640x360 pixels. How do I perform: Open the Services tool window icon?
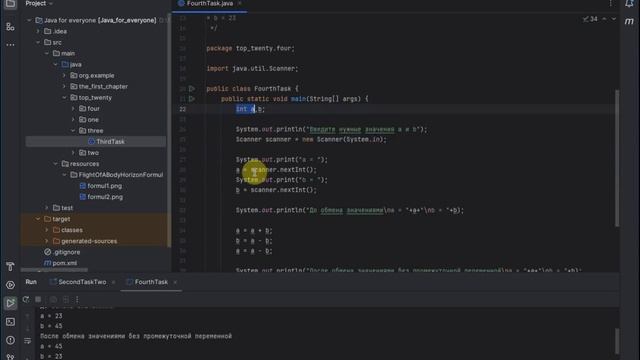coord(10,285)
